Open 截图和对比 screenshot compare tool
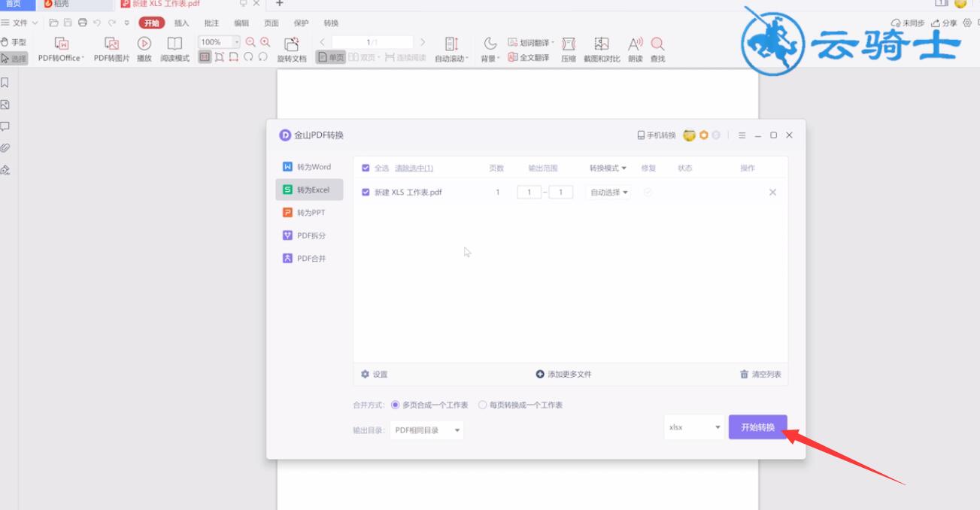 click(x=602, y=50)
